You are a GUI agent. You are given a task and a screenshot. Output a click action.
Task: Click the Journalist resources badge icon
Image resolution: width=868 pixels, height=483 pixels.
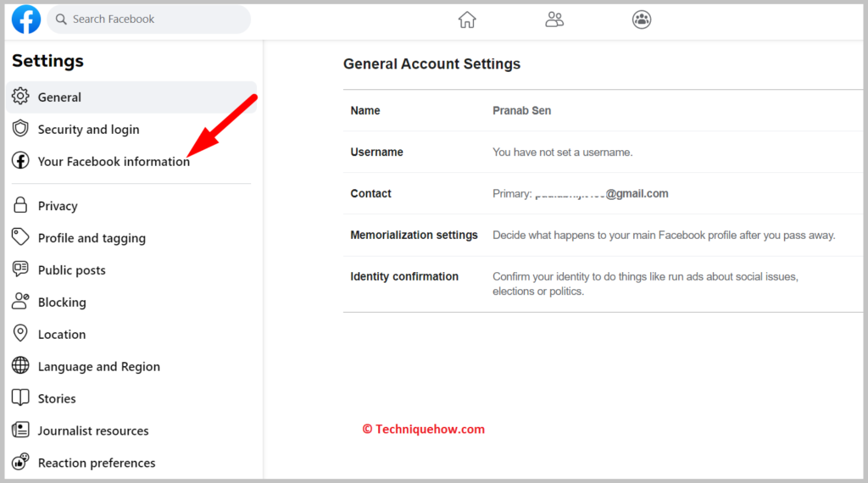point(20,430)
